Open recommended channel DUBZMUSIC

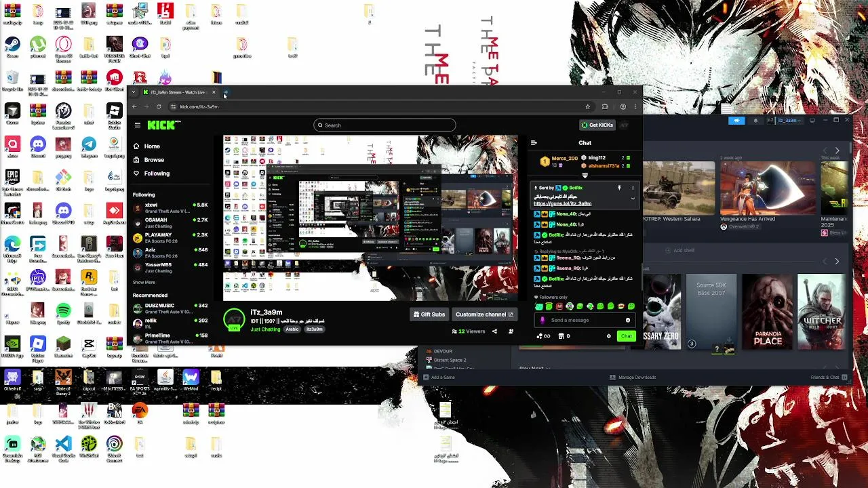(170, 308)
